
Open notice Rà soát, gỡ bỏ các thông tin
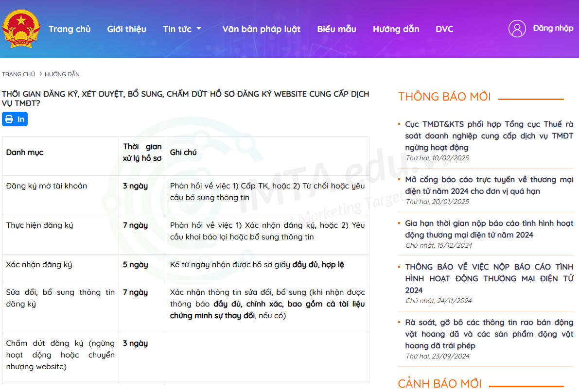point(489,334)
